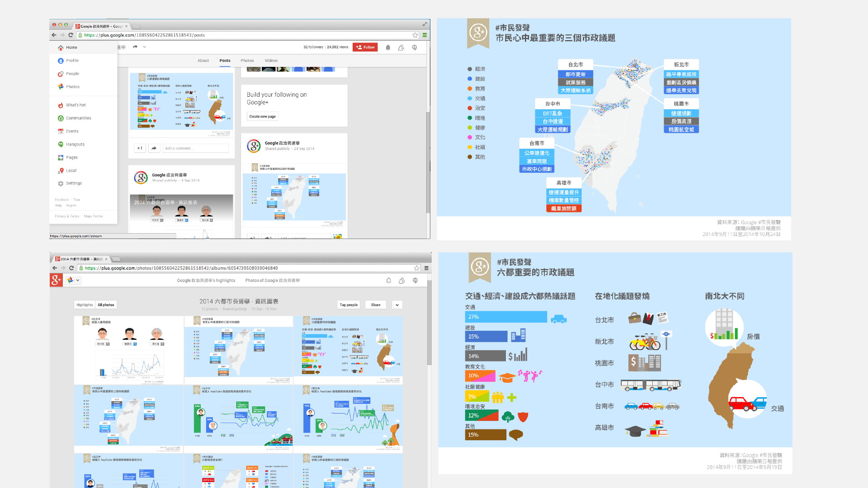Screen dimensions: 868x488
Task: Open Chrome menu in album window
Action: point(426,268)
